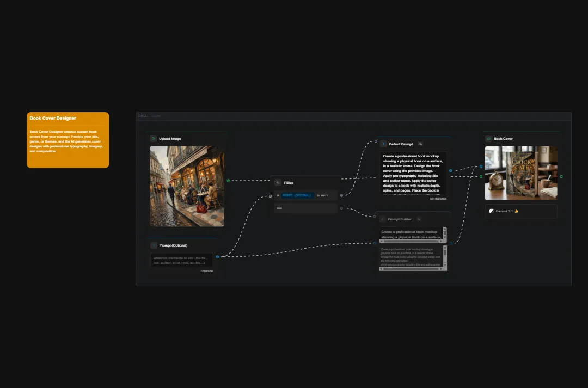This screenshot has width=588, height=388.
Task: Click the Prompt Builder node icon
Action: (382, 219)
